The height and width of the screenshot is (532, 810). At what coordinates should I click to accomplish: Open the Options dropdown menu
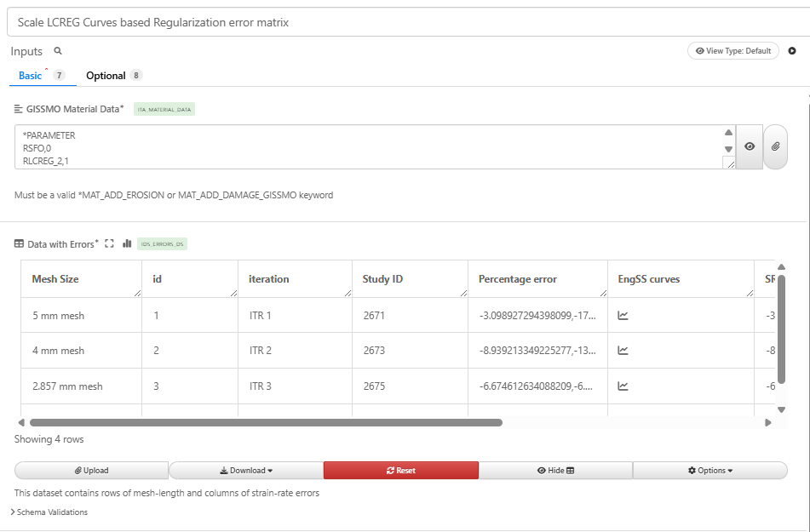tap(709, 471)
